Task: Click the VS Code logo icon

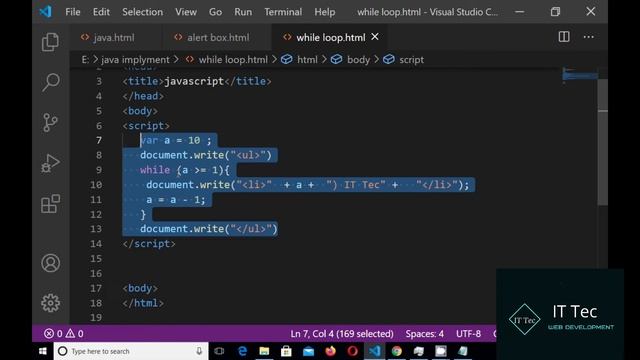Action: [x=46, y=11]
